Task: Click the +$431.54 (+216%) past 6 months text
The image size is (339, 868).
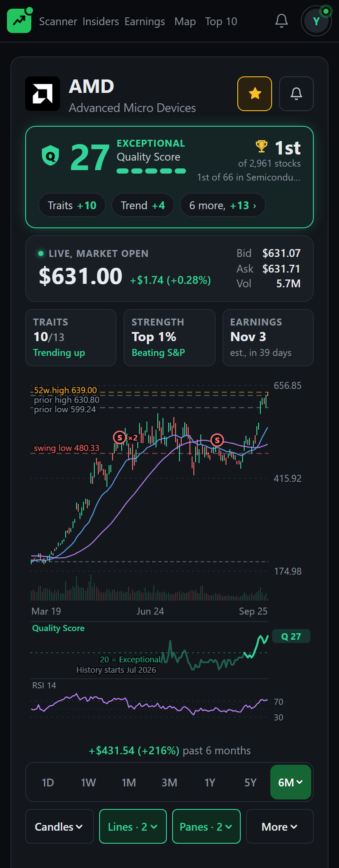Action: [x=169, y=751]
